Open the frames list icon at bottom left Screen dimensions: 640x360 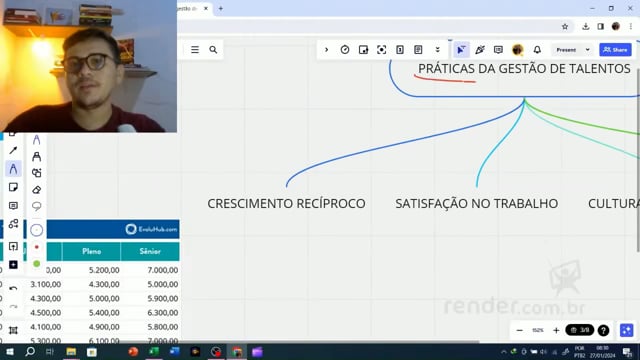(x=13, y=331)
